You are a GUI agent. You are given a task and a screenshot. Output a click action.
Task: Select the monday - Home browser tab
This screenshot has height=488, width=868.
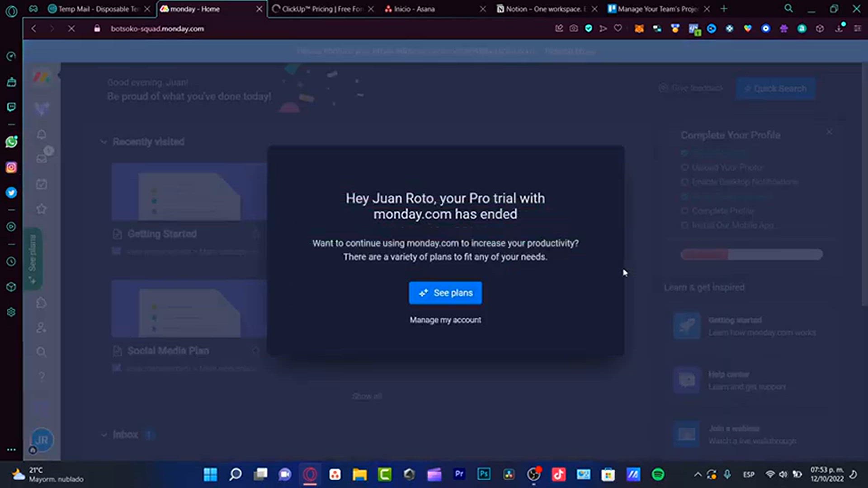click(211, 9)
